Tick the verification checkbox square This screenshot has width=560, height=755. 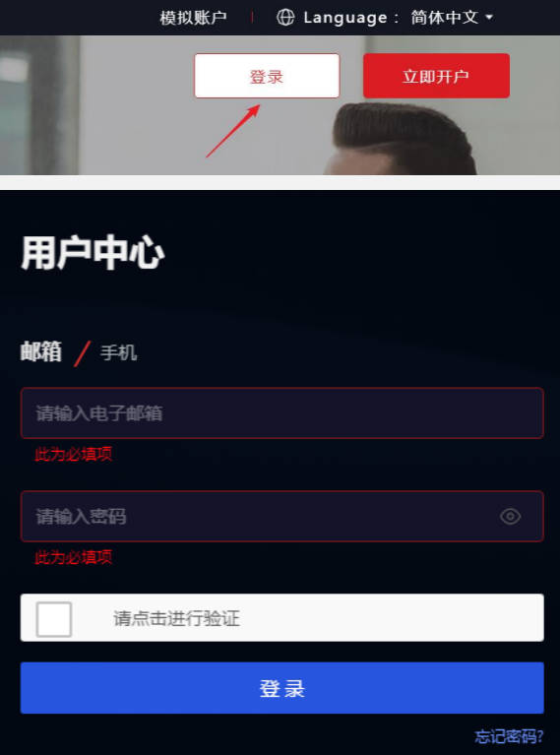(x=54, y=619)
